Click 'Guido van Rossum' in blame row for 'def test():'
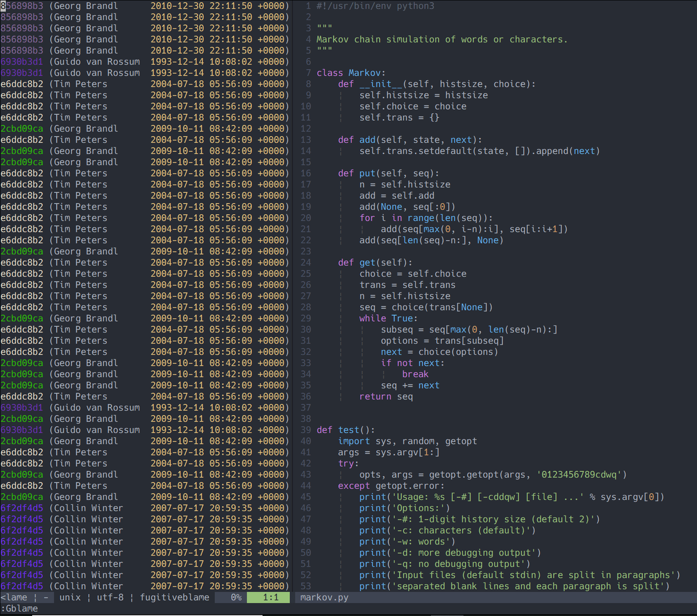This screenshot has width=697, height=616. click(97, 430)
